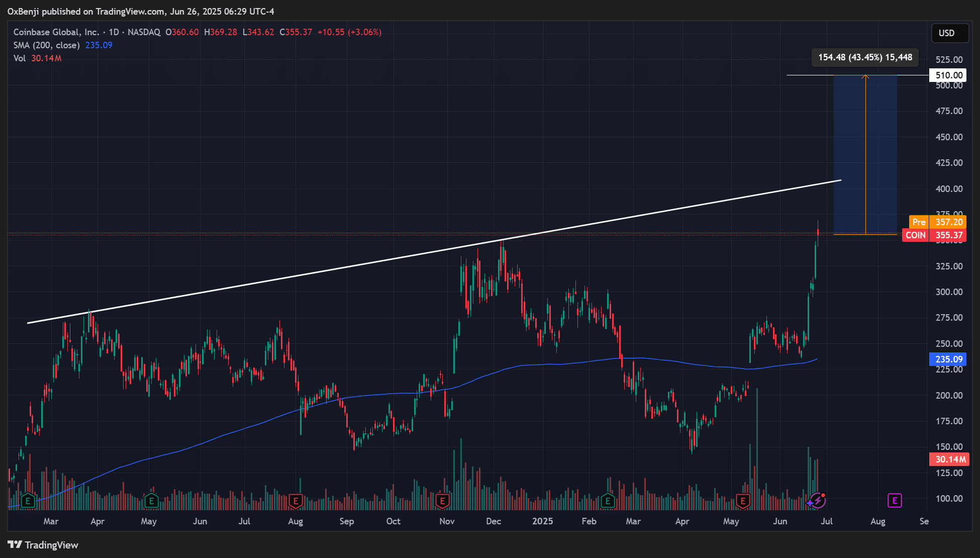Viewport: 980px width, 558px height.
Task: Click the open value O360.60
Action: [x=182, y=32]
